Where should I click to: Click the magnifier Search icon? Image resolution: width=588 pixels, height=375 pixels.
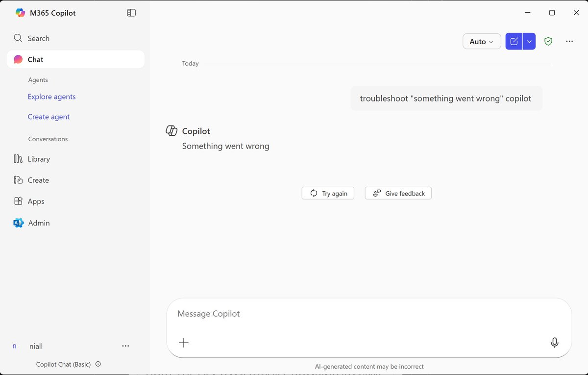click(18, 38)
